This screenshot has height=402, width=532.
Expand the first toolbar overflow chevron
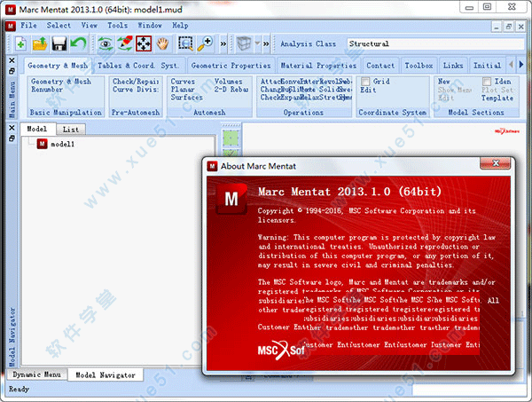pos(223,44)
